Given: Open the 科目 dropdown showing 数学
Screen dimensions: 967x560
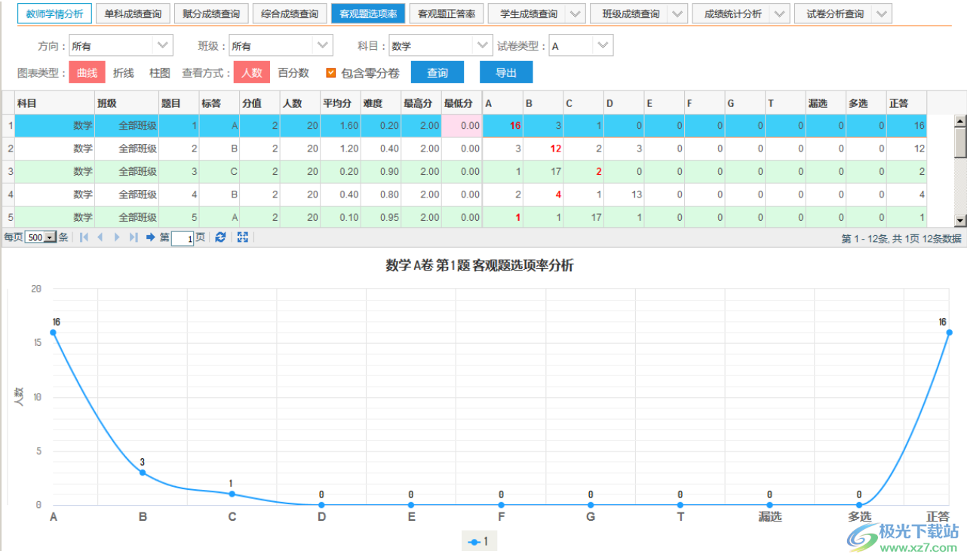Looking at the screenshot, I should (x=483, y=46).
